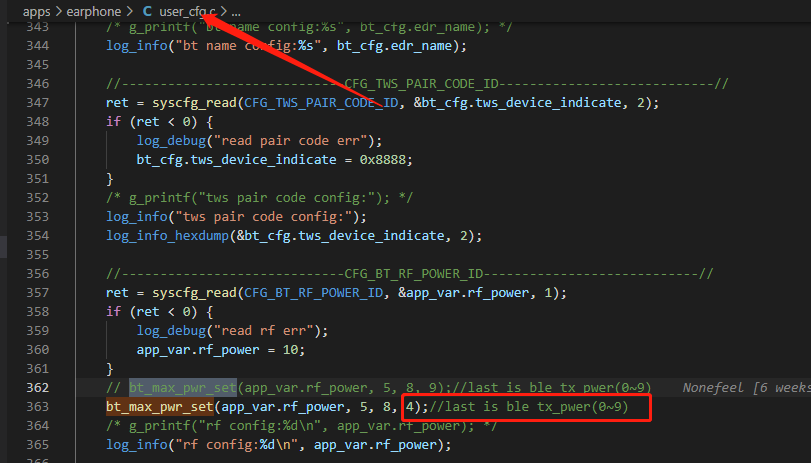This screenshot has width=811, height=463.
Task: Click the '4' argument in bt_max_pwr_set
Action: [410, 407]
